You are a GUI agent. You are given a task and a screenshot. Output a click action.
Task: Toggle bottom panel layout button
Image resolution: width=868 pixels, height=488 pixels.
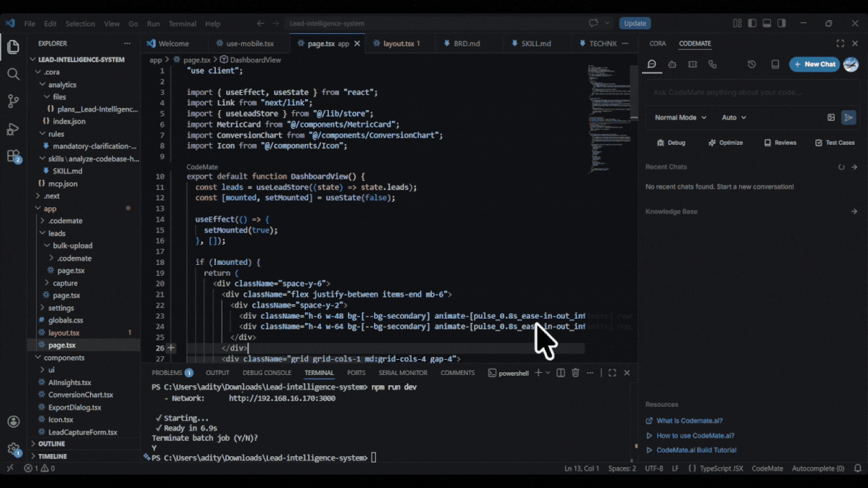click(767, 23)
